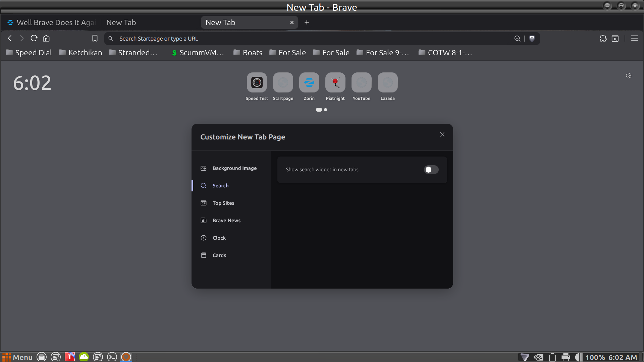Select Background Image in customize sidebar
The image size is (644, 362).
(x=234, y=168)
